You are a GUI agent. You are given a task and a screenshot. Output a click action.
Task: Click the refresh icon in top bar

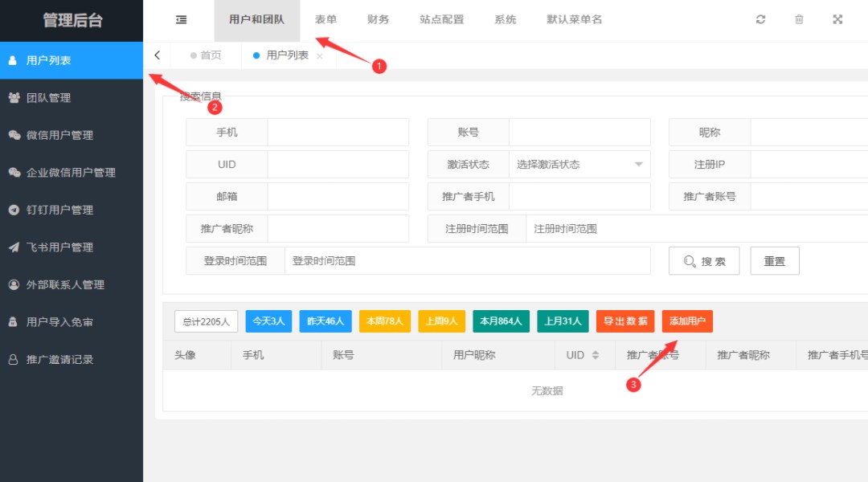tap(760, 20)
